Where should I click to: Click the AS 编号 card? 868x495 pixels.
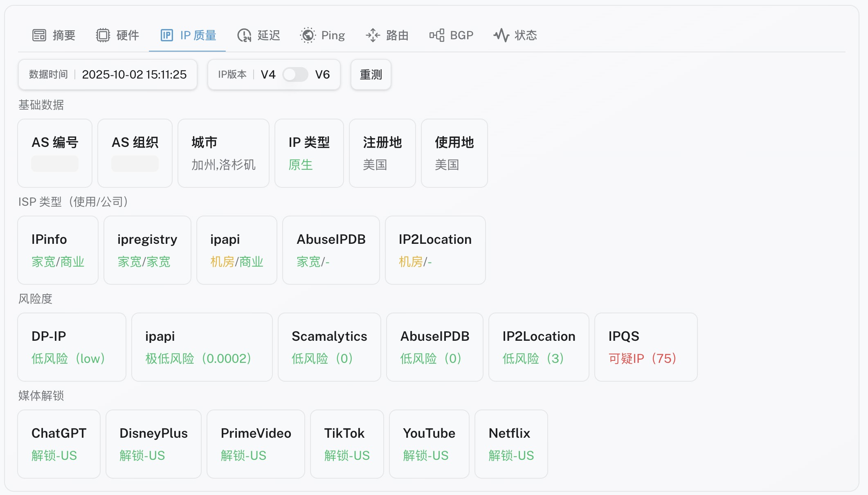click(x=55, y=153)
